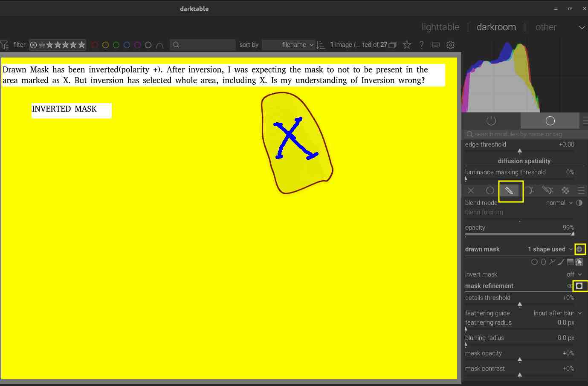Select raster mask checkerboard icon
This screenshot has height=386, width=588.
click(x=565, y=190)
